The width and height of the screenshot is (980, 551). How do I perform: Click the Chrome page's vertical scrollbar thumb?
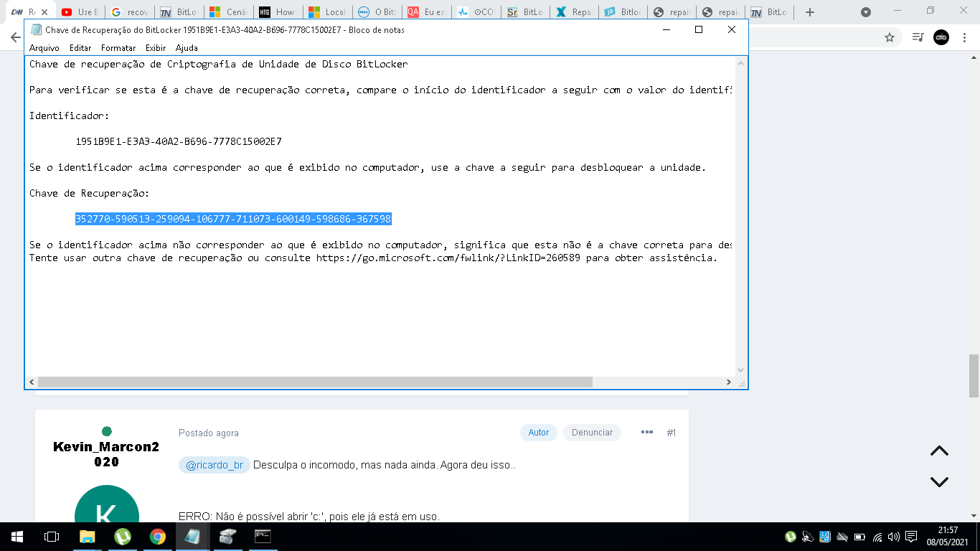[x=974, y=375]
